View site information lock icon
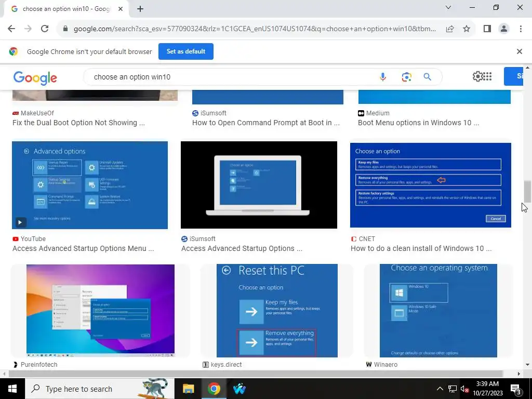The width and height of the screenshot is (532, 399). [x=65, y=29]
